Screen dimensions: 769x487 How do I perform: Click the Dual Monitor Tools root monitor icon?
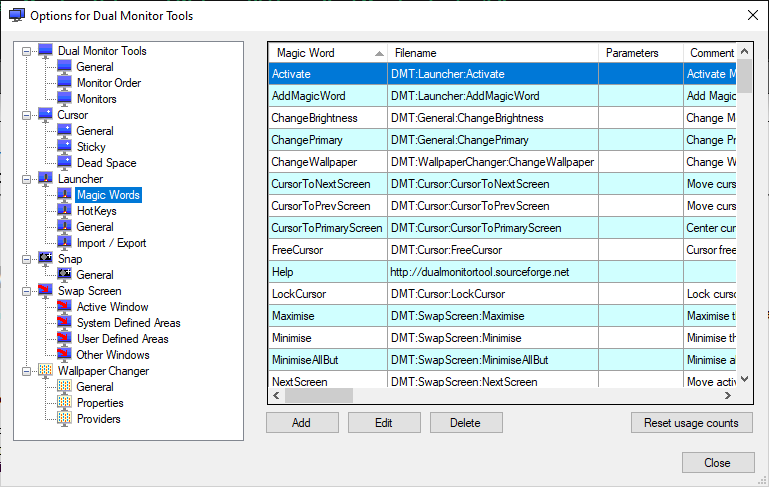(x=46, y=51)
